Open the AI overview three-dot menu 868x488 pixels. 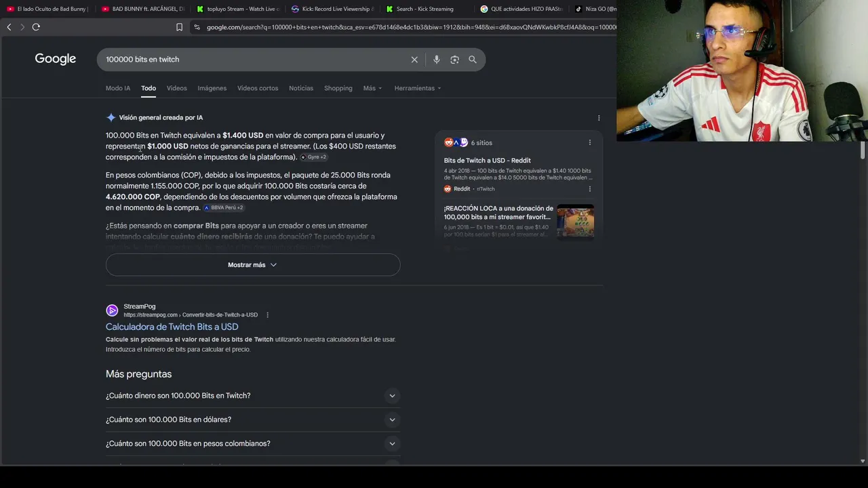599,118
